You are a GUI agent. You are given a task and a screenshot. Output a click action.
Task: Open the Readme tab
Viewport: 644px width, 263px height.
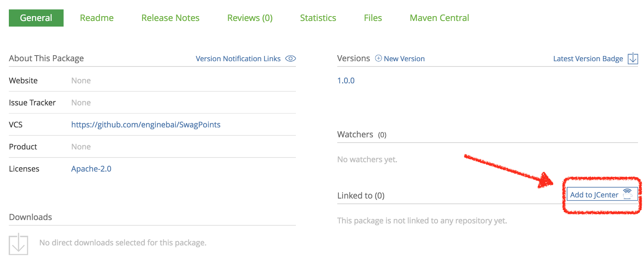(97, 18)
